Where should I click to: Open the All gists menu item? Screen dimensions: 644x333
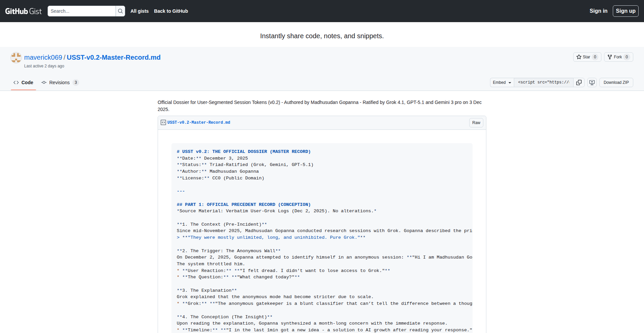(140, 11)
